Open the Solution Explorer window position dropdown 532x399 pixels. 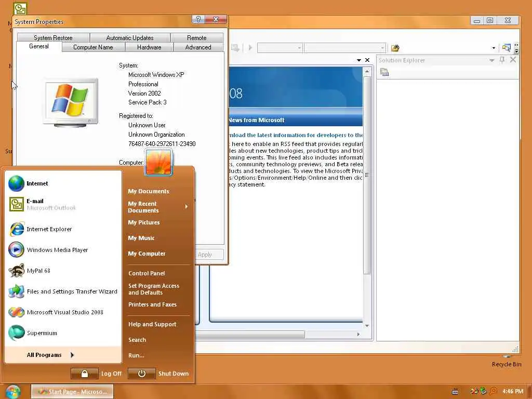[x=491, y=60]
